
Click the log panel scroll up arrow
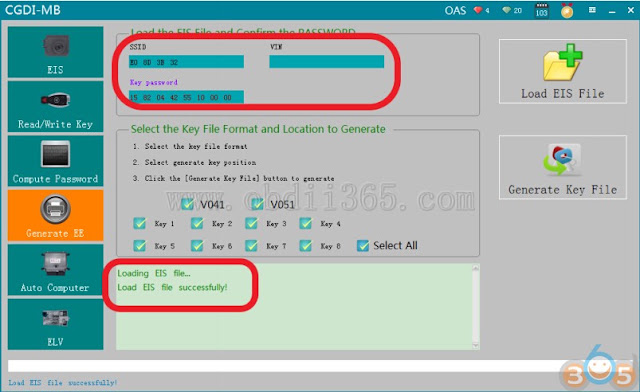pos(476,268)
